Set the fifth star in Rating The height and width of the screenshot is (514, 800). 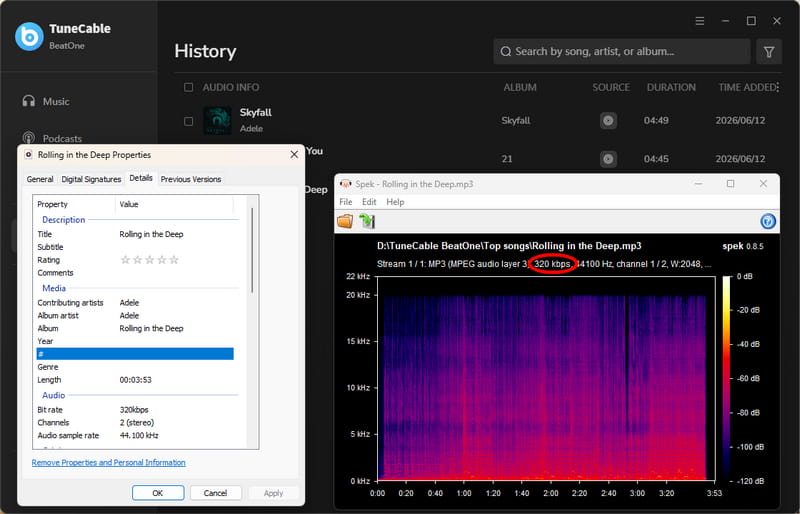[174, 260]
